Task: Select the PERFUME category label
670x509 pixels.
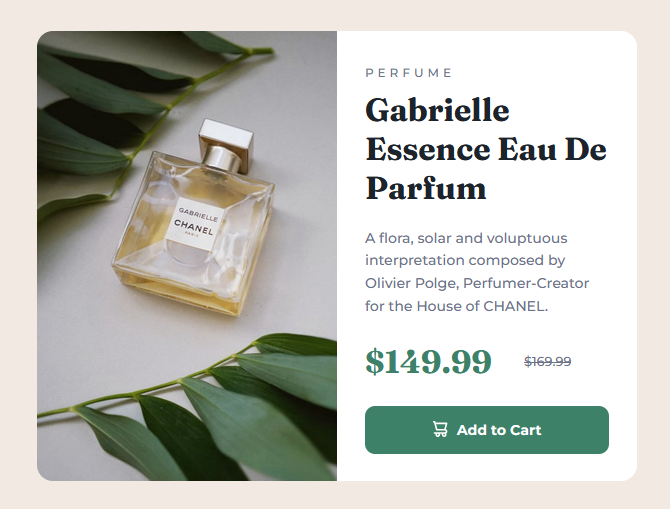Action: pyautogui.click(x=408, y=73)
